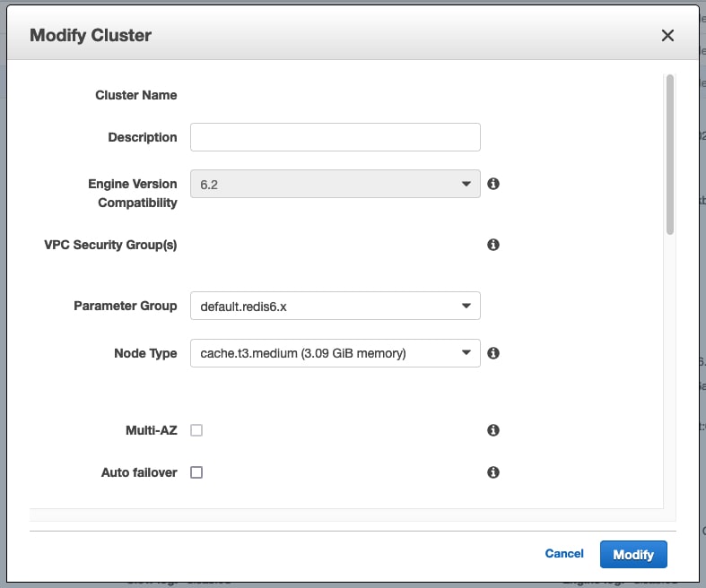Click the info icon beside Multi-AZ
706x588 pixels.
pyautogui.click(x=492, y=430)
